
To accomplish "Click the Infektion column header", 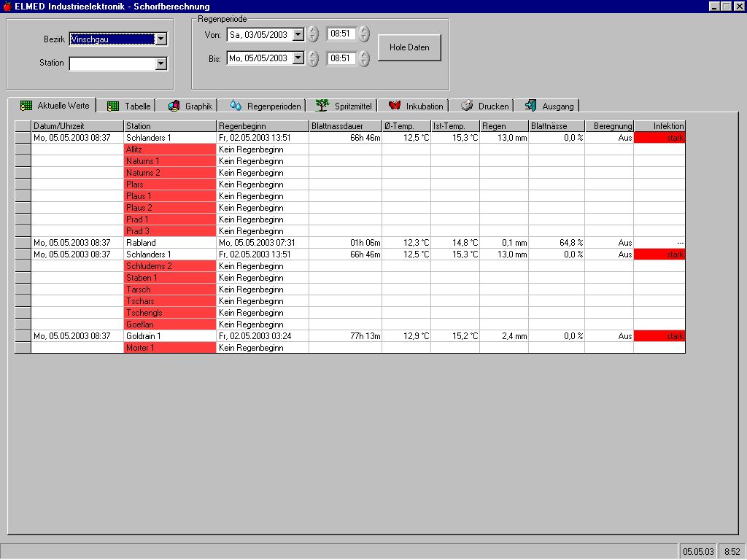I will coord(659,126).
